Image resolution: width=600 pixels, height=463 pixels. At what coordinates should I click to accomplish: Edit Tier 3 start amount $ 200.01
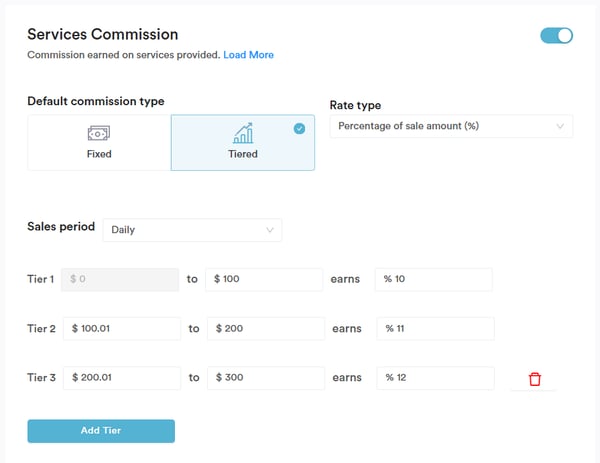[122, 378]
